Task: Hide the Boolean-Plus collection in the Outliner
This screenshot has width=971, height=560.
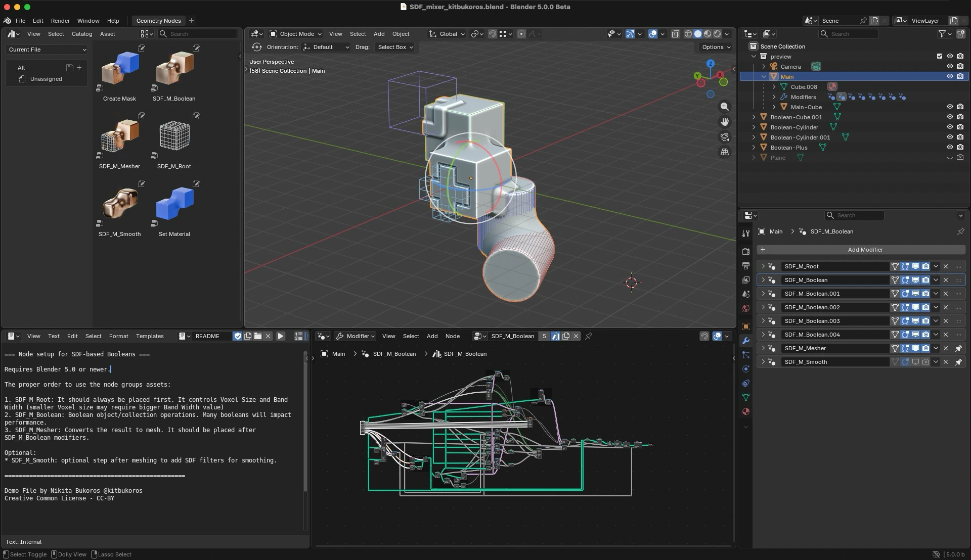Action: (950, 147)
